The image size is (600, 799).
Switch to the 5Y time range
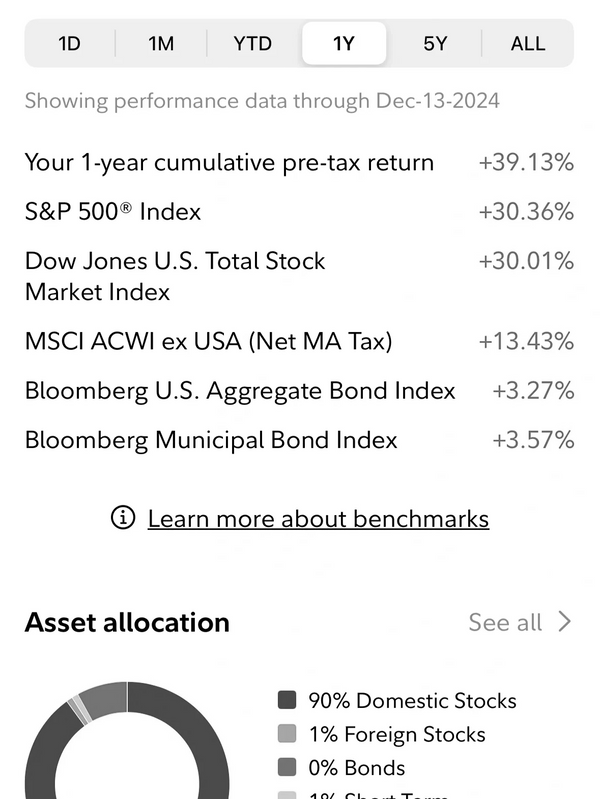point(435,43)
